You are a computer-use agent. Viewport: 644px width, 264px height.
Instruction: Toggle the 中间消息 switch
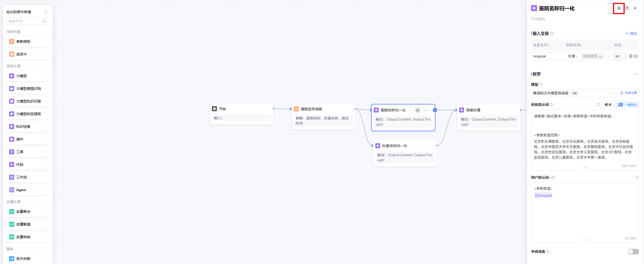click(x=633, y=251)
